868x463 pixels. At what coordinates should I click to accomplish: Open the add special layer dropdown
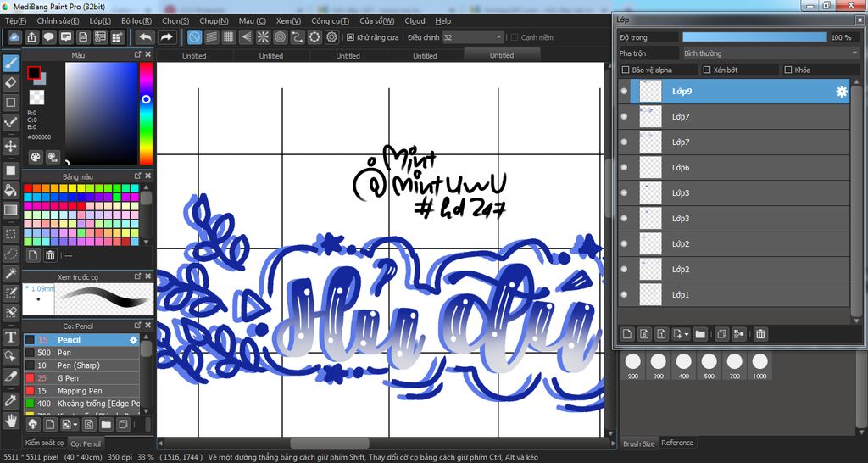pyautogui.click(x=681, y=334)
